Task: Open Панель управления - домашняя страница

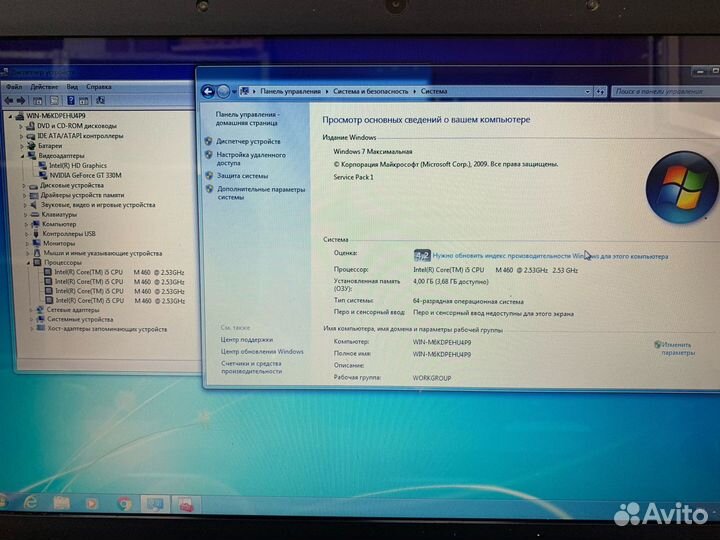Action: tap(247, 118)
